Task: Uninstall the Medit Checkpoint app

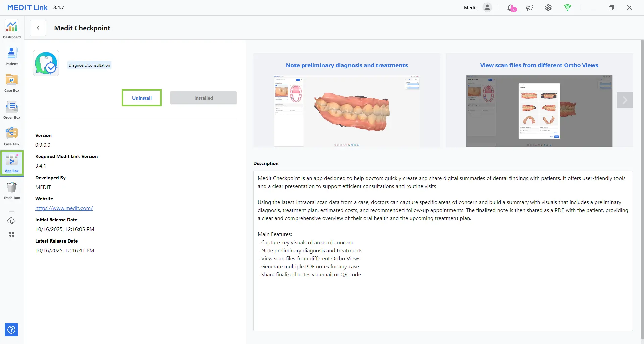Action: point(142,98)
